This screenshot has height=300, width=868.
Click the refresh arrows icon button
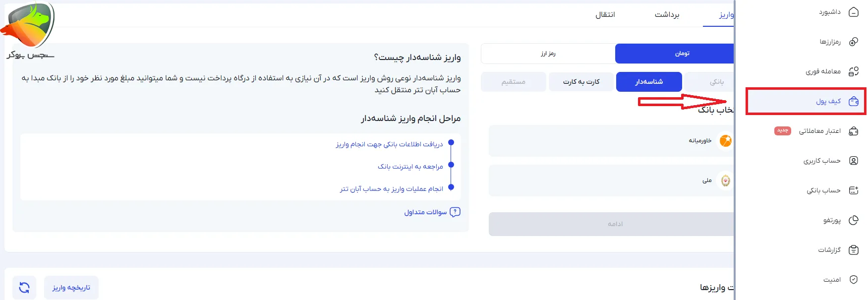tap(24, 288)
